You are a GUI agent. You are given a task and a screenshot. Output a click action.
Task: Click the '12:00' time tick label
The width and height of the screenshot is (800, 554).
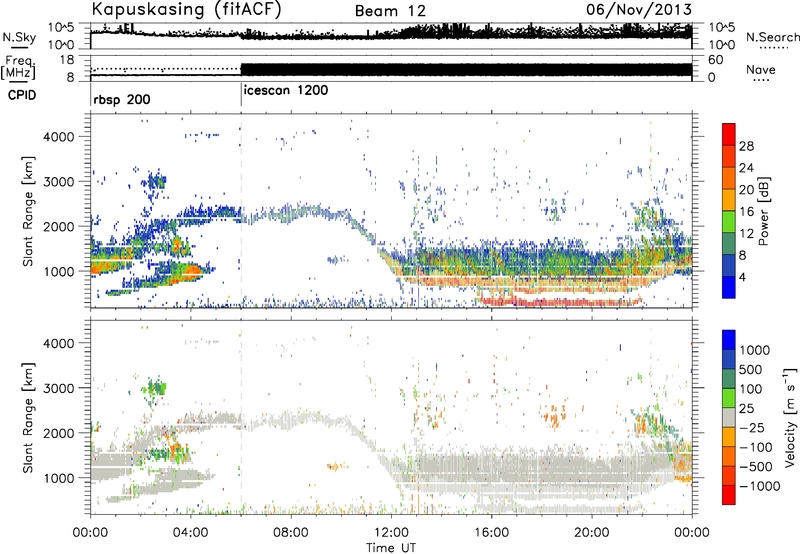(391, 532)
